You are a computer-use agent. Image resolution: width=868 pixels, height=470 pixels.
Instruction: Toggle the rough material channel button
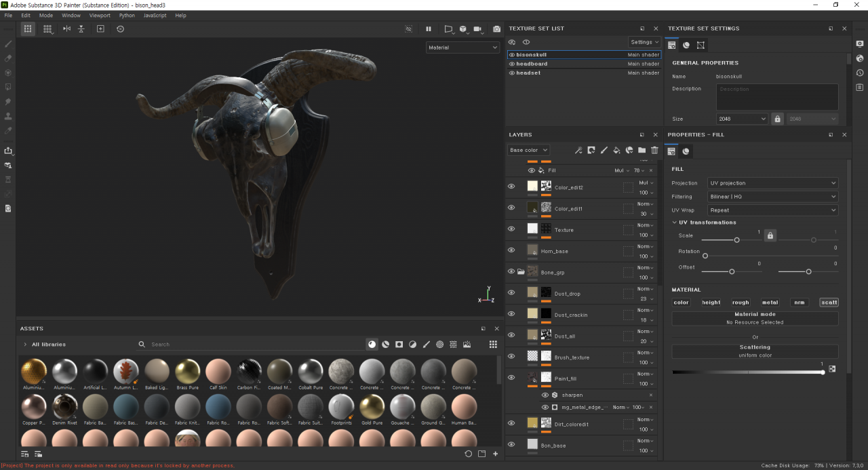(x=741, y=302)
